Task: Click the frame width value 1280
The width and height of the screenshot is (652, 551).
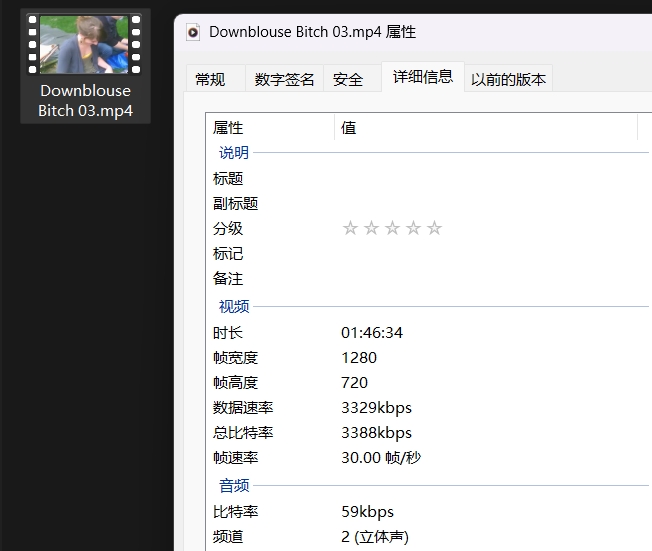Action: 359,358
